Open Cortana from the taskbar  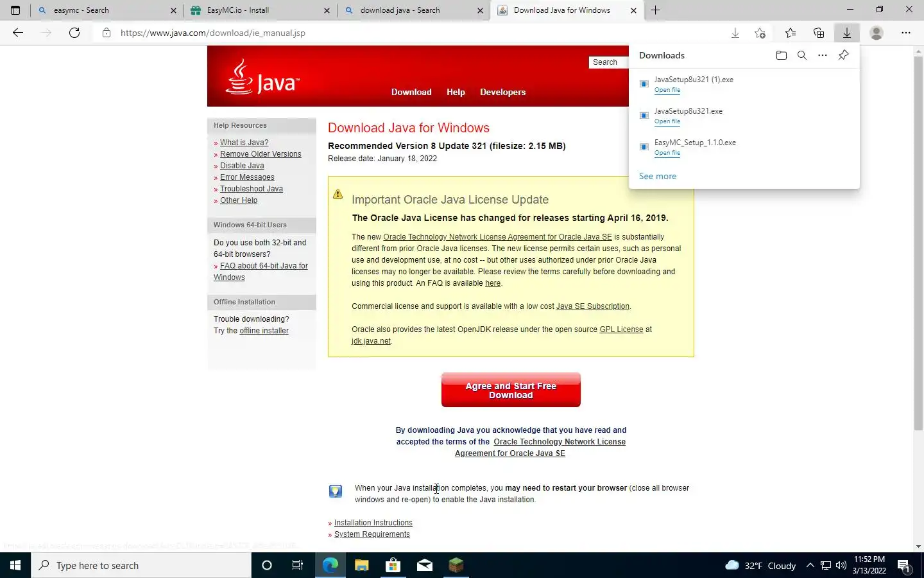point(267,565)
